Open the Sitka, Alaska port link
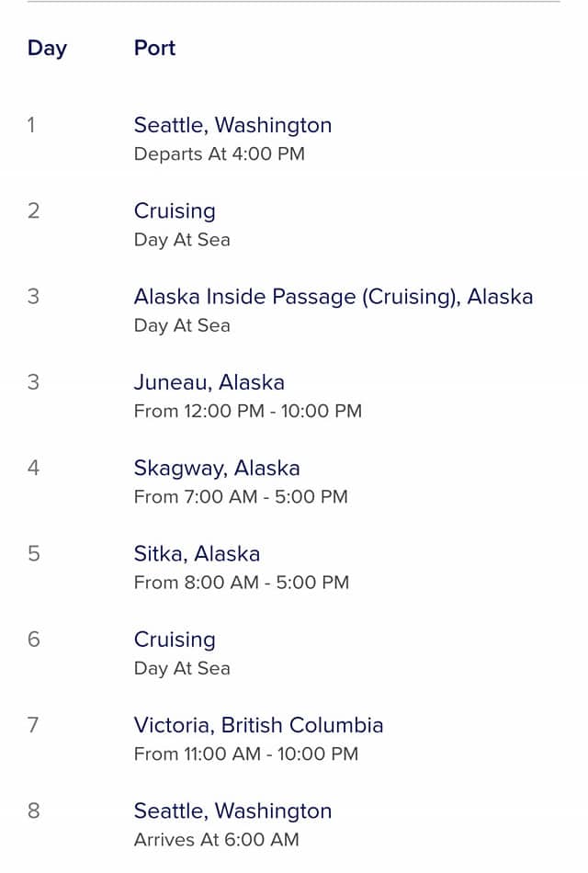The height and width of the screenshot is (873, 588). [x=198, y=554]
